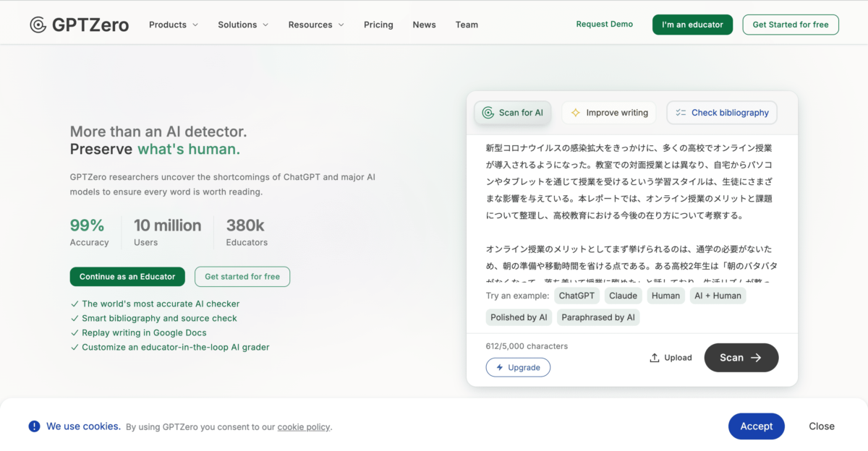This screenshot has height=451, width=868.
Task: Accept the cookies
Action: tap(757, 426)
